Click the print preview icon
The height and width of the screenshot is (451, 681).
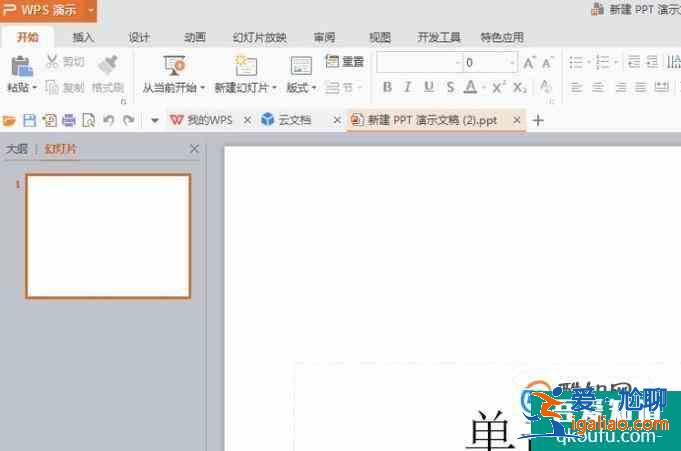89,120
